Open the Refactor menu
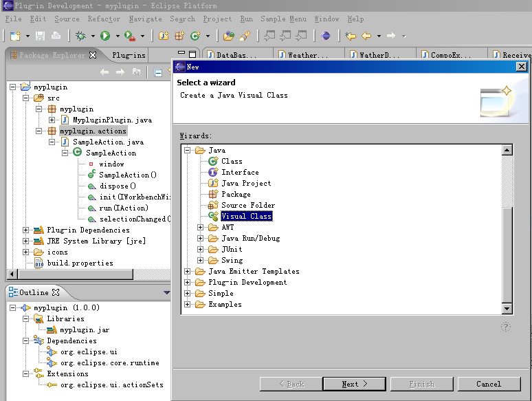Viewport: 532px width, 401px height. click(104, 19)
